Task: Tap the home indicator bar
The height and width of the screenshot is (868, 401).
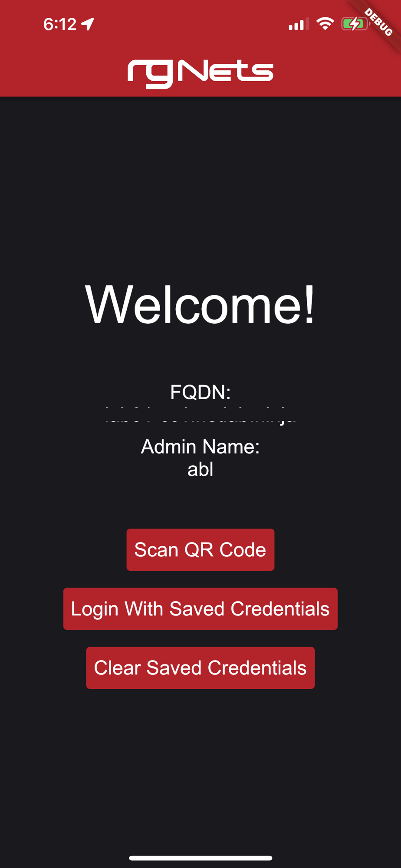Action: click(200, 858)
